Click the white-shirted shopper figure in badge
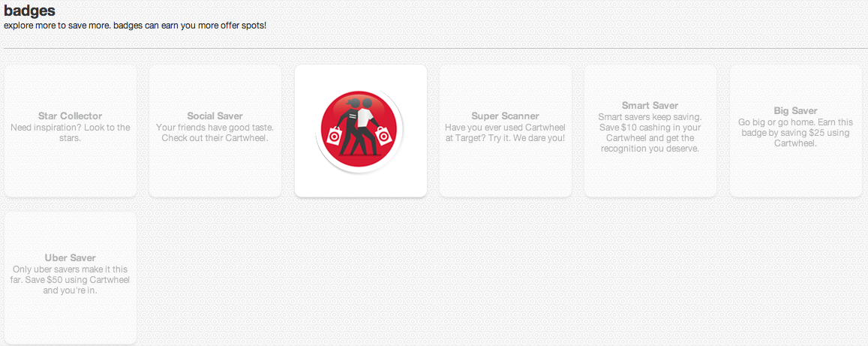 [x=367, y=128]
